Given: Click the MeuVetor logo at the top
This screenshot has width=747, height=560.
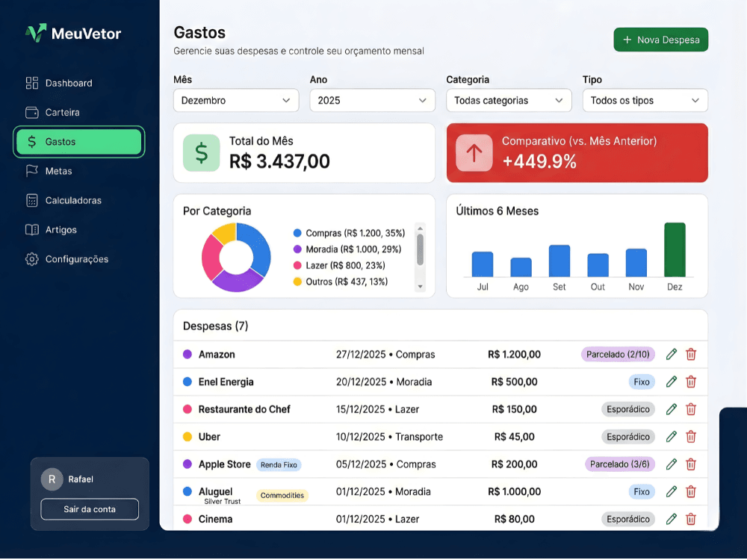Looking at the screenshot, I should pyautogui.click(x=72, y=33).
